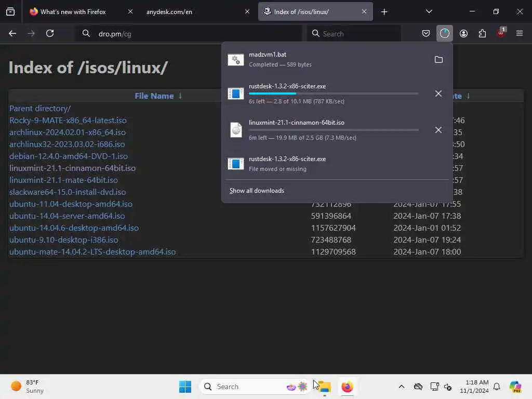
Task: Click the Firefox Search box in toolbar
Action: [x=354, y=34]
